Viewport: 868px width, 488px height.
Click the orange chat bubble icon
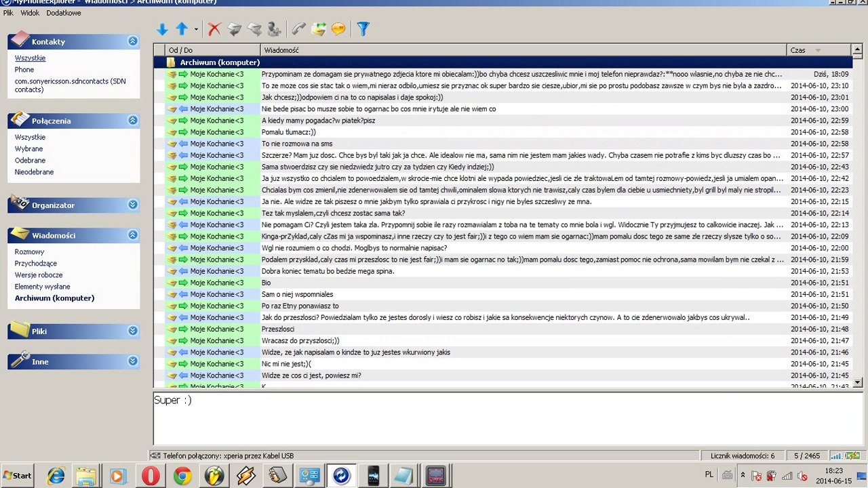[338, 29]
